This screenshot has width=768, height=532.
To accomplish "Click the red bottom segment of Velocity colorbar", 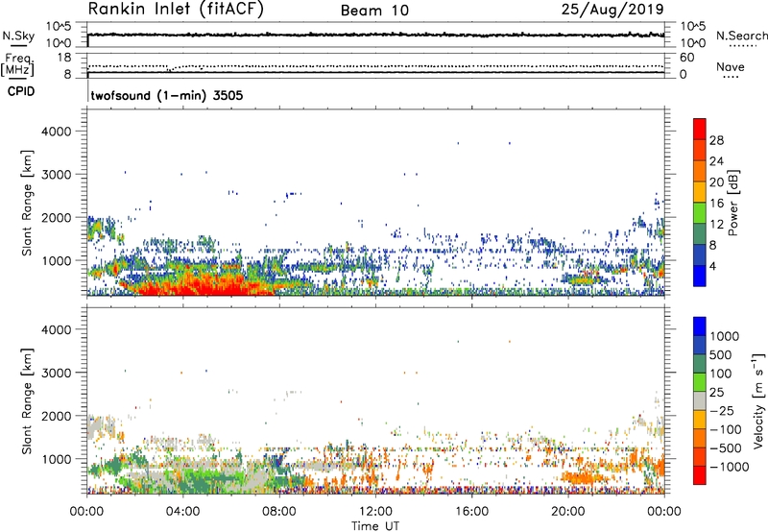I will 700,475.
